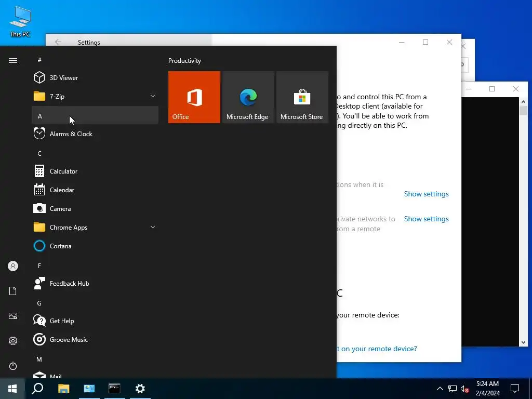Open Feedback Hub

point(95,283)
